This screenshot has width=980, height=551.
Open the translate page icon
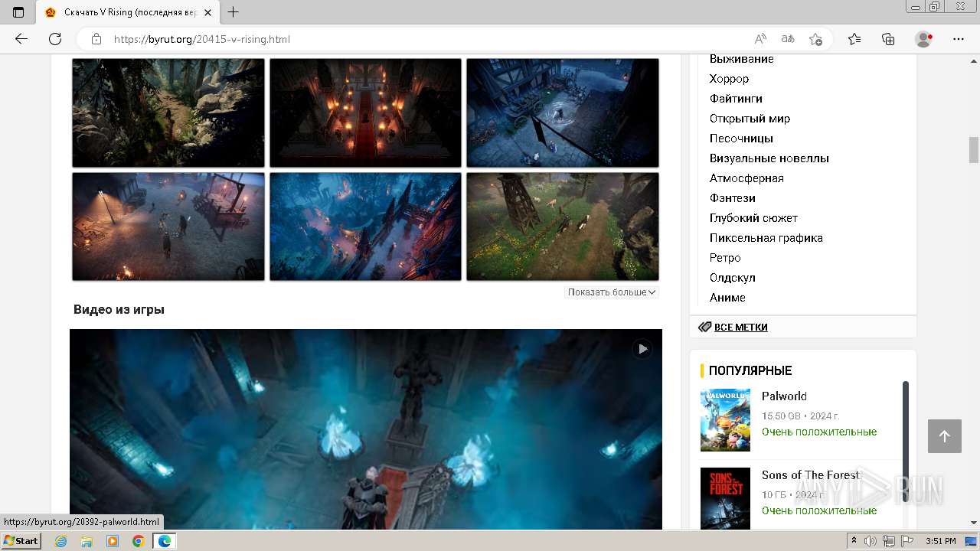(x=788, y=39)
